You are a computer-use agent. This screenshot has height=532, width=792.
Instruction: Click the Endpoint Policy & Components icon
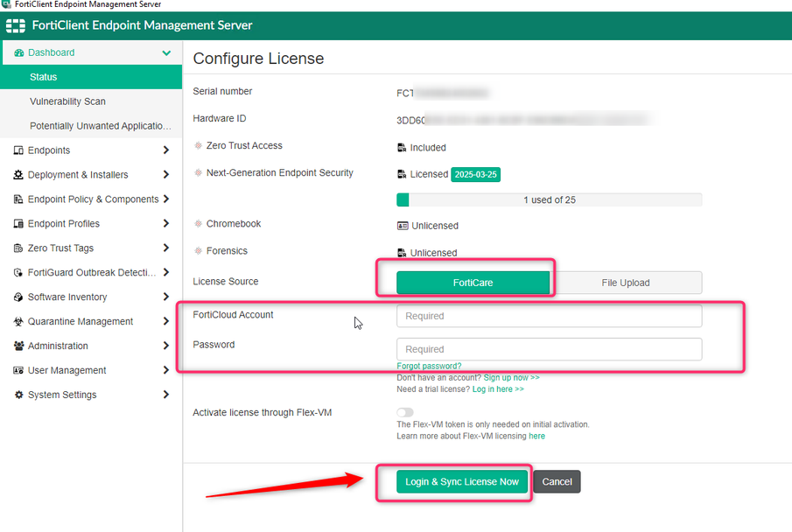[x=18, y=199]
